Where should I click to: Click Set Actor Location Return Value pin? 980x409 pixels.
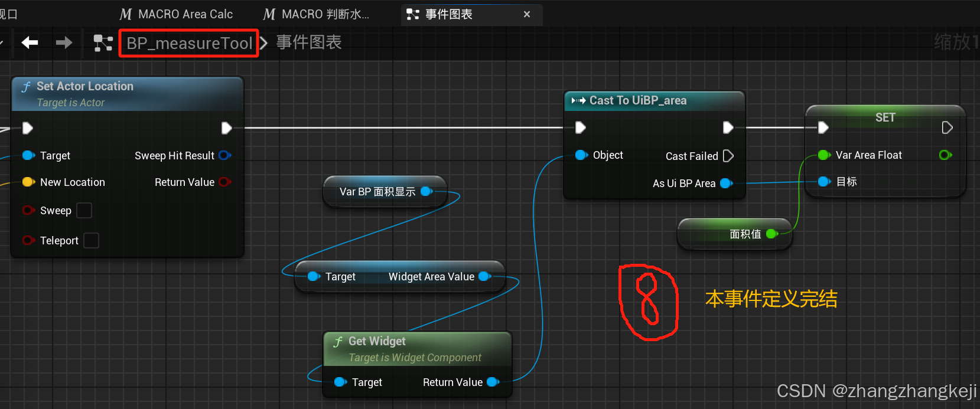[225, 182]
